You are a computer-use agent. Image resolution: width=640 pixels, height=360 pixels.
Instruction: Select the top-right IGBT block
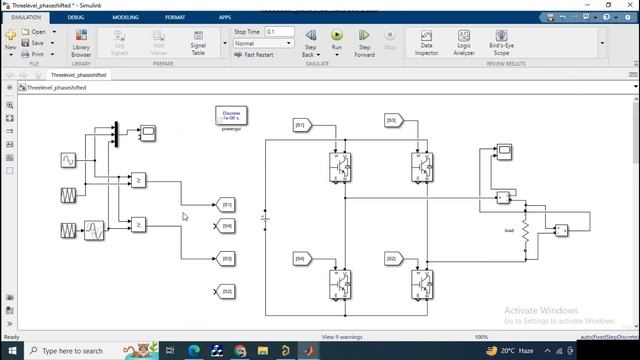pyautogui.click(x=422, y=167)
